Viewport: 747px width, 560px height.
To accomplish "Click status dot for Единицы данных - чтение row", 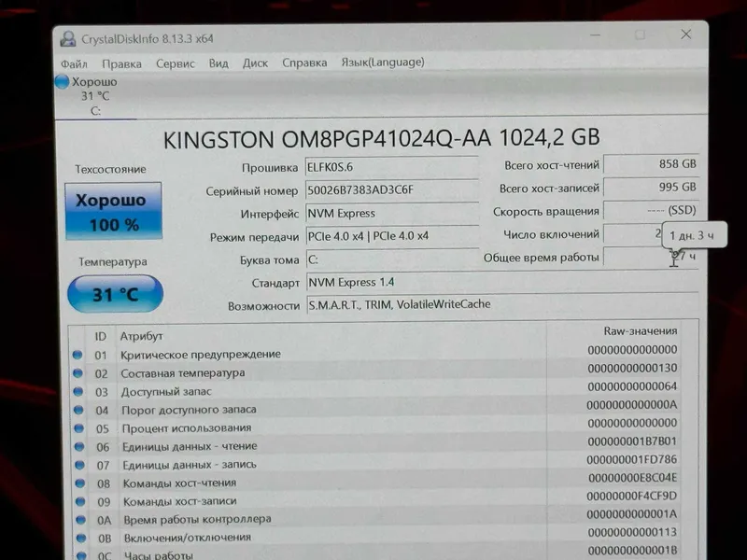I will pos(79,447).
